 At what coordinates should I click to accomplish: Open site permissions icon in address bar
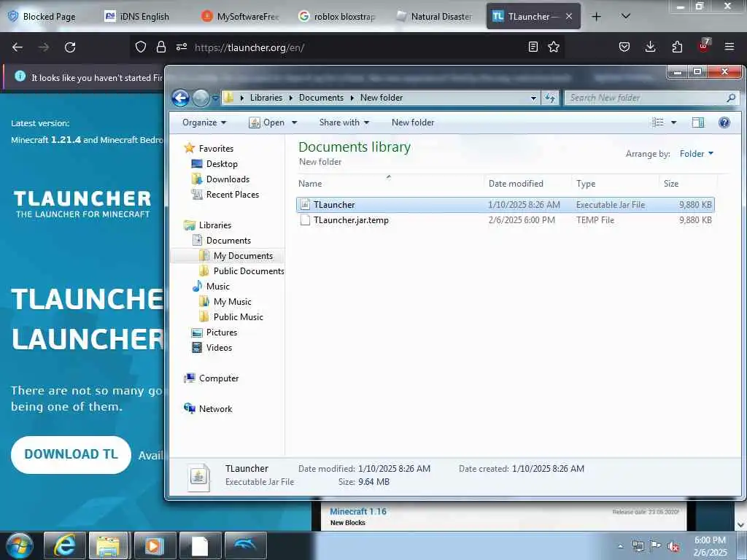pyautogui.click(x=182, y=47)
